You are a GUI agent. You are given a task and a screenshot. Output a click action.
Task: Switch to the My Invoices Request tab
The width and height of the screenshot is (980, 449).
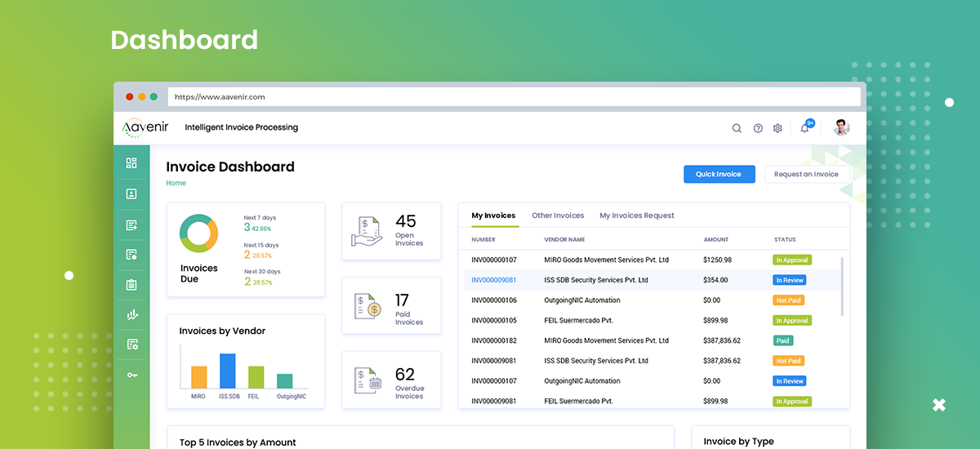[x=637, y=216]
